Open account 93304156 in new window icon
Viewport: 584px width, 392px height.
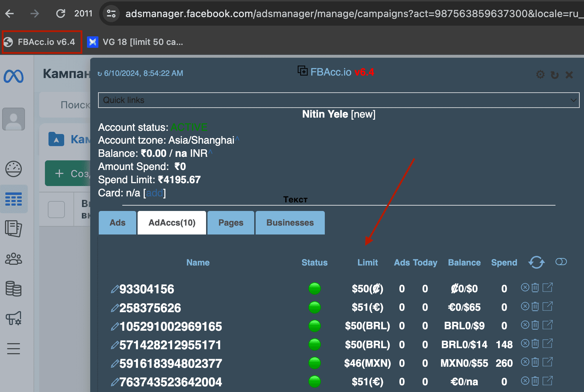click(548, 287)
